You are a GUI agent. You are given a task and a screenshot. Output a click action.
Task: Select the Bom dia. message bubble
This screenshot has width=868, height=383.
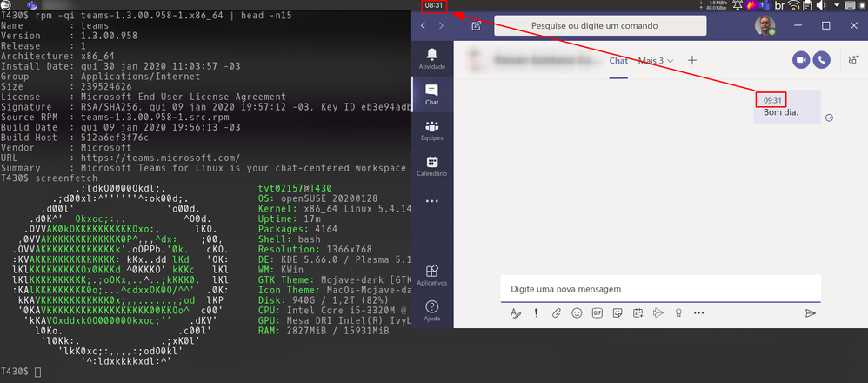point(787,106)
